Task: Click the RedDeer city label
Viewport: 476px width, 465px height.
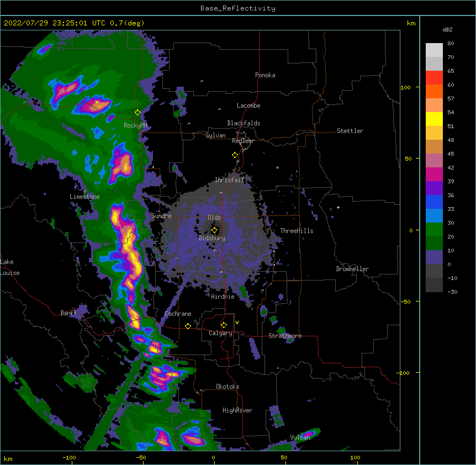Action: [243, 141]
